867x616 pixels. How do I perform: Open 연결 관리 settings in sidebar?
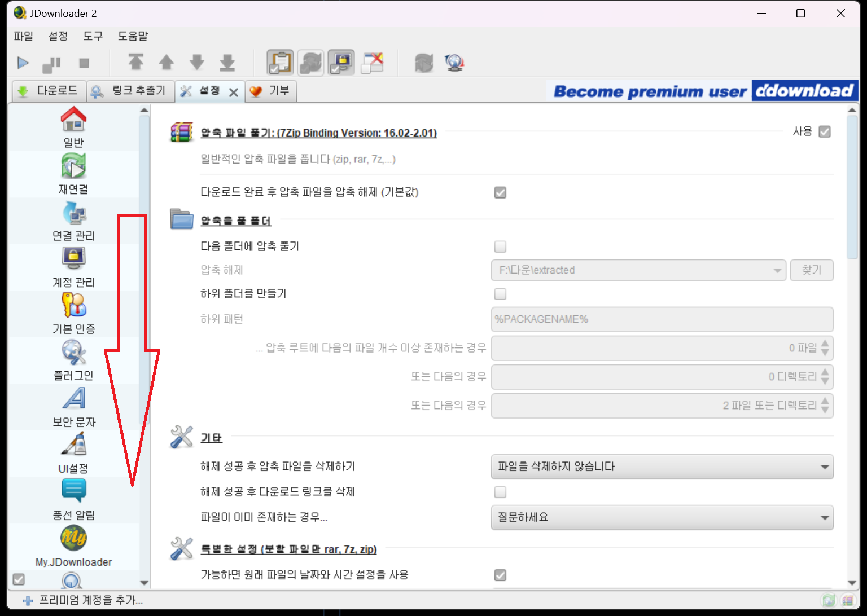(x=73, y=221)
